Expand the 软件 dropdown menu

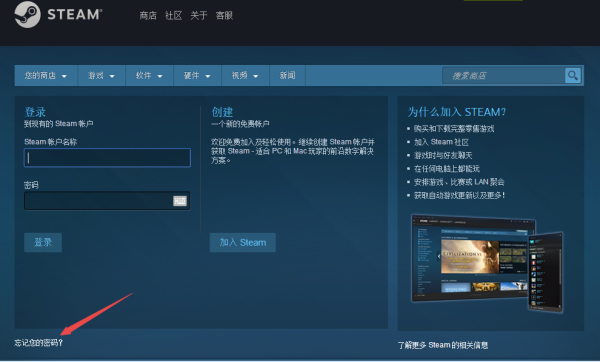(149, 75)
